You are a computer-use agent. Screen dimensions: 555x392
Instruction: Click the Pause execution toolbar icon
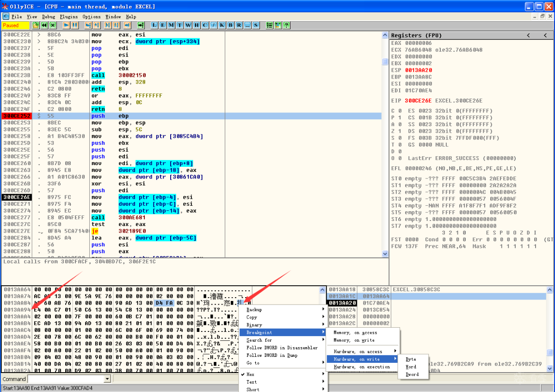[x=75, y=25]
